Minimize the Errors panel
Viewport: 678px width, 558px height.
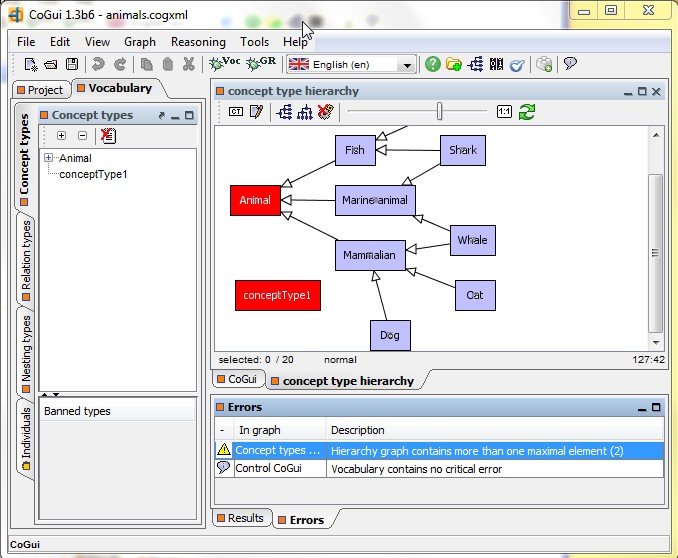click(642, 408)
